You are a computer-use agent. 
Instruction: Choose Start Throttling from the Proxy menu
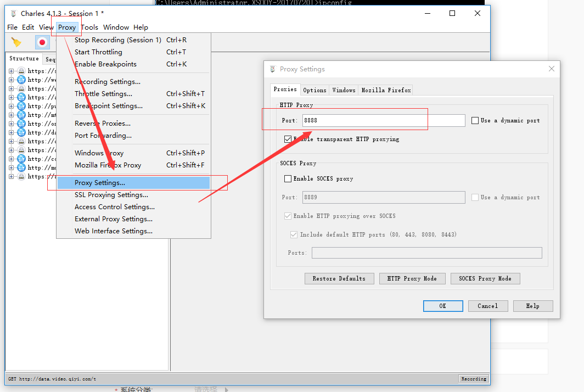tap(134, 52)
